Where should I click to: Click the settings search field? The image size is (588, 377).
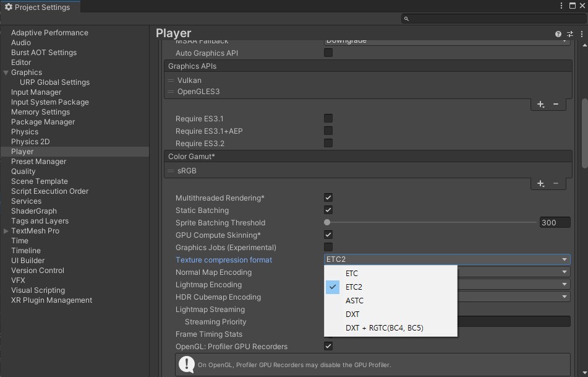point(493,19)
